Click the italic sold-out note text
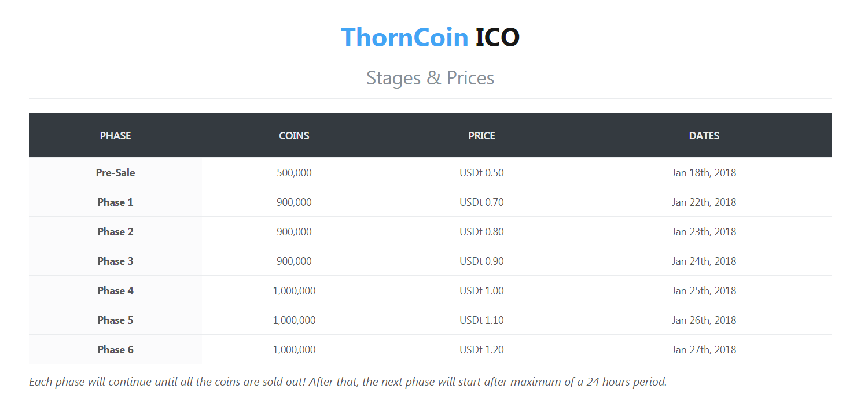Viewport: 868px width, 403px height. click(x=348, y=382)
